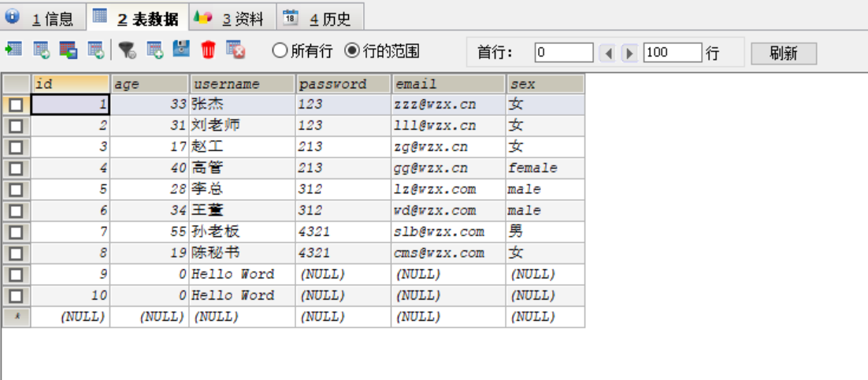Select age cell 17
The image size is (868, 380).
[150, 147]
